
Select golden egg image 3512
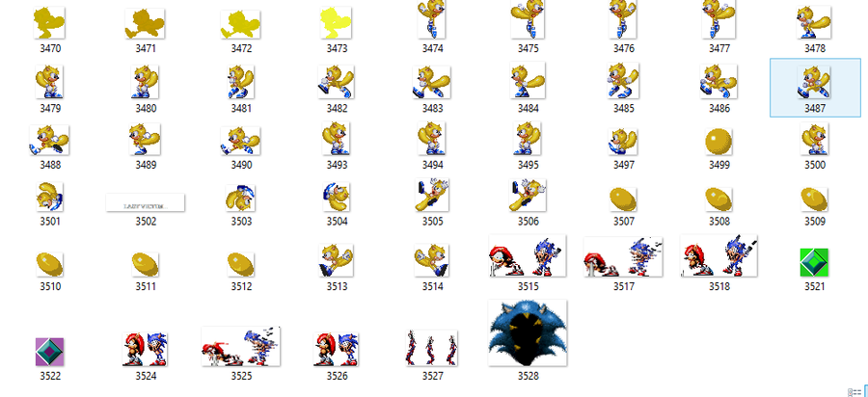[x=241, y=264]
